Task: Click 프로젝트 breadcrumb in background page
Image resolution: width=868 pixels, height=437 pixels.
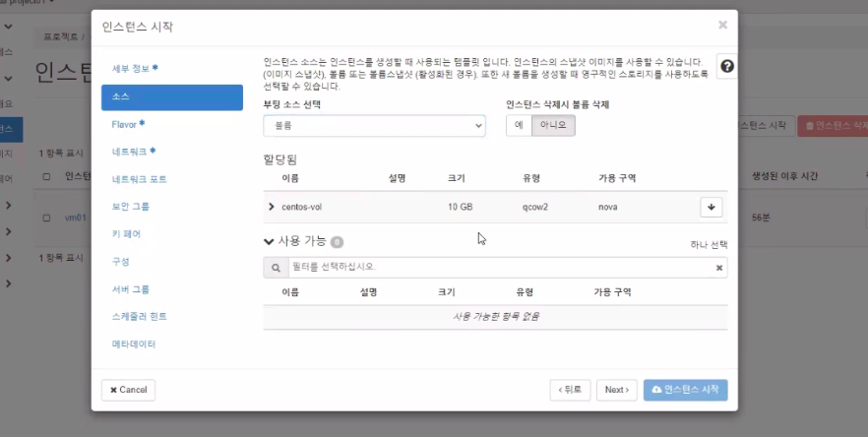Action: 61,37
